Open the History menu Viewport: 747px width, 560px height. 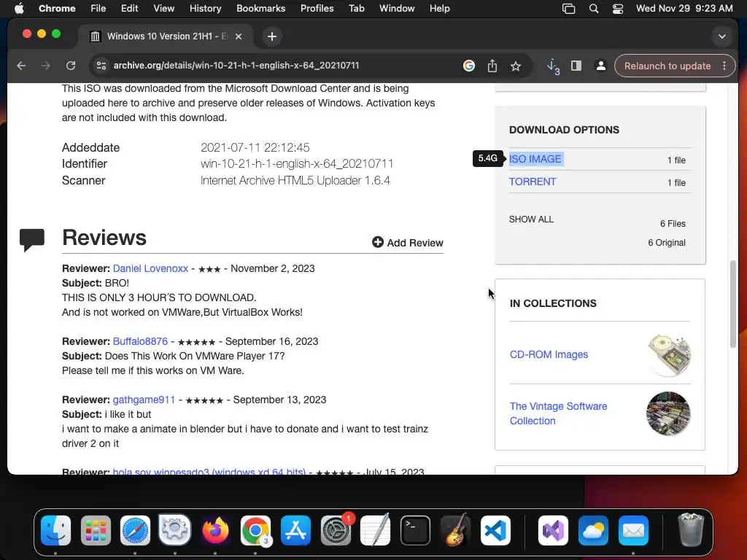[x=205, y=9]
